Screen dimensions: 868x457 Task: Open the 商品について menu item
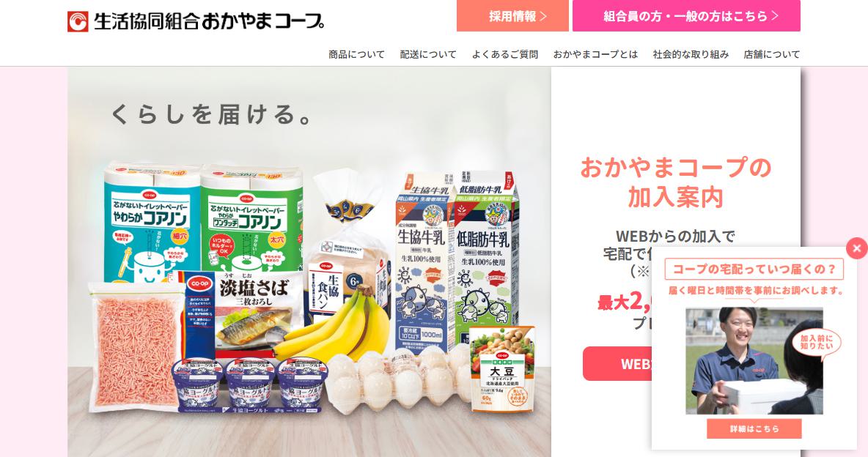click(356, 54)
